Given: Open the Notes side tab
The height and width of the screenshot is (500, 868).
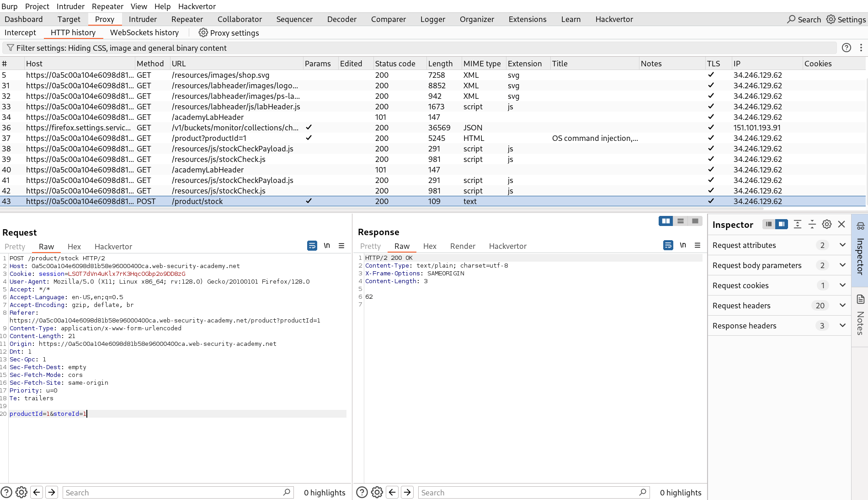Looking at the screenshot, I should point(860,317).
